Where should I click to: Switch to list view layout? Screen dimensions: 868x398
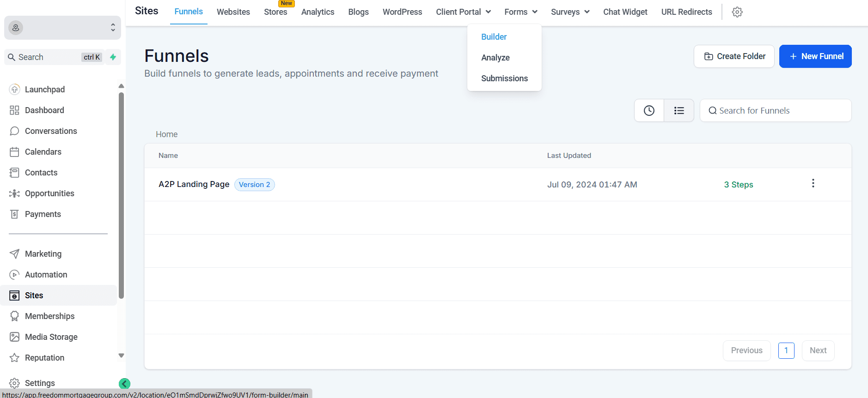[679, 111]
